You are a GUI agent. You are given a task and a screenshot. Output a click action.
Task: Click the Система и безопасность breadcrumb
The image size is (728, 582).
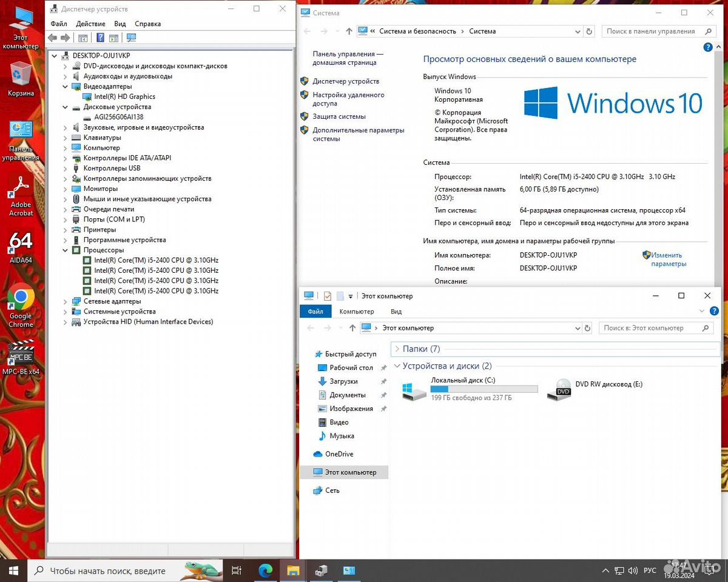417,31
